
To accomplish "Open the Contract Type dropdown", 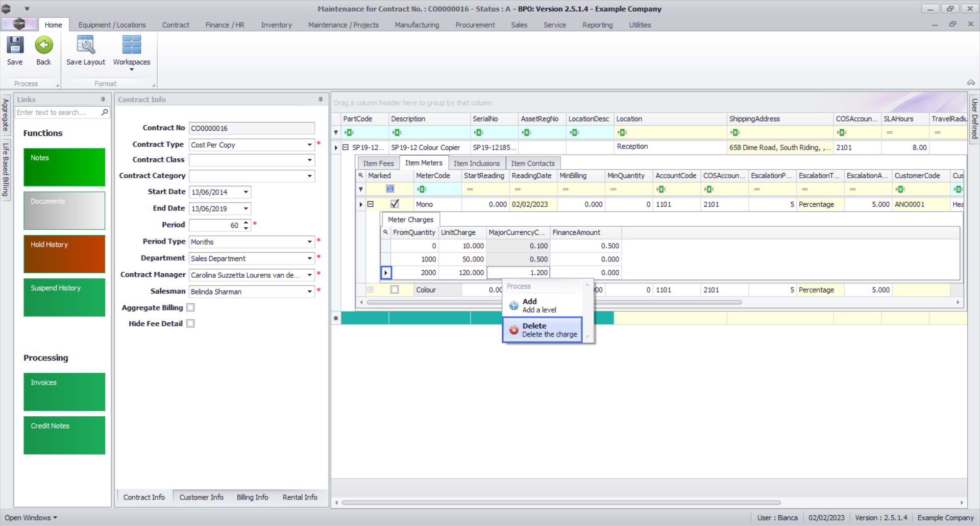I will tap(309, 145).
